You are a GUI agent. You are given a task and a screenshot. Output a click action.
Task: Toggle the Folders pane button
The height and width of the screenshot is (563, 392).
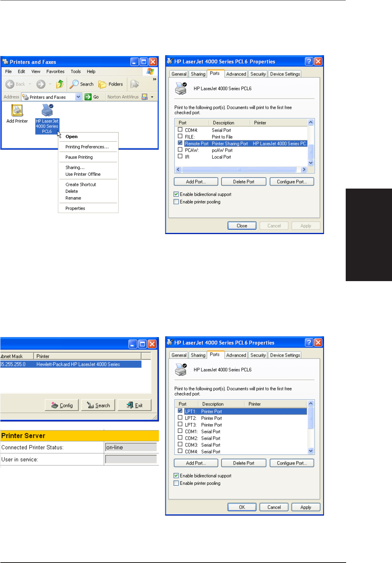111,84
